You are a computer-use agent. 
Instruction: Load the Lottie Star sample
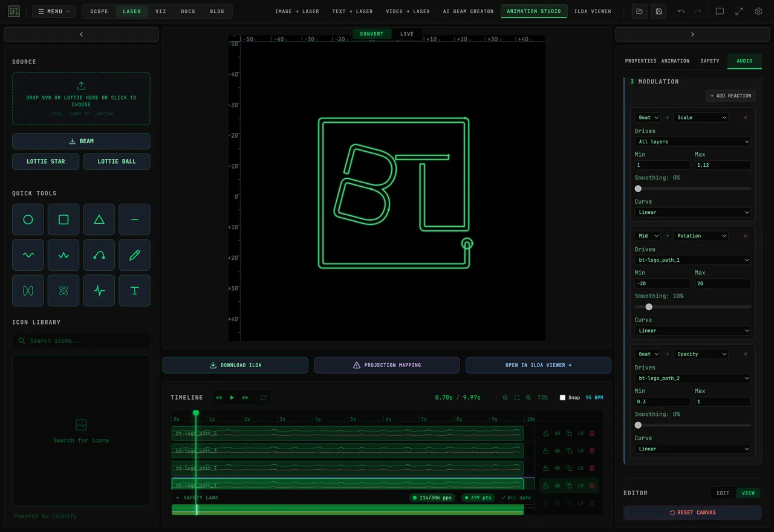coord(45,161)
